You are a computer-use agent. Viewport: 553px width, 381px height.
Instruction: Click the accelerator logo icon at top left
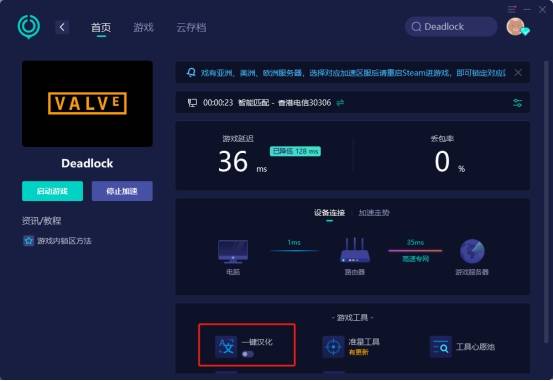tap(29, 27)
